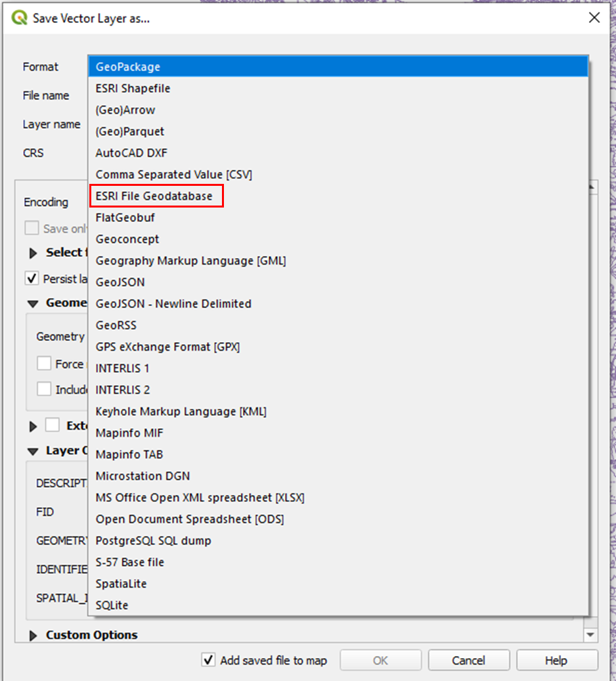Click the QGIS logo in title bar

pos(20,18)
